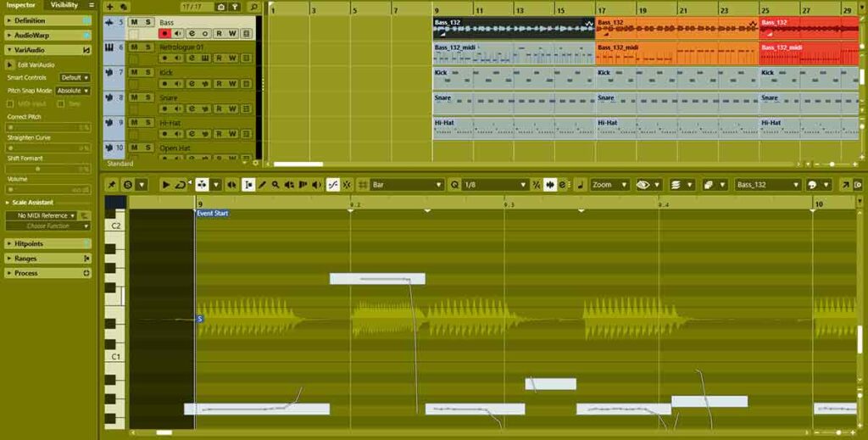Screen dimensions: 868x440
Task: Click the VariAudio section icon
Action: click(x=86, y=50)
